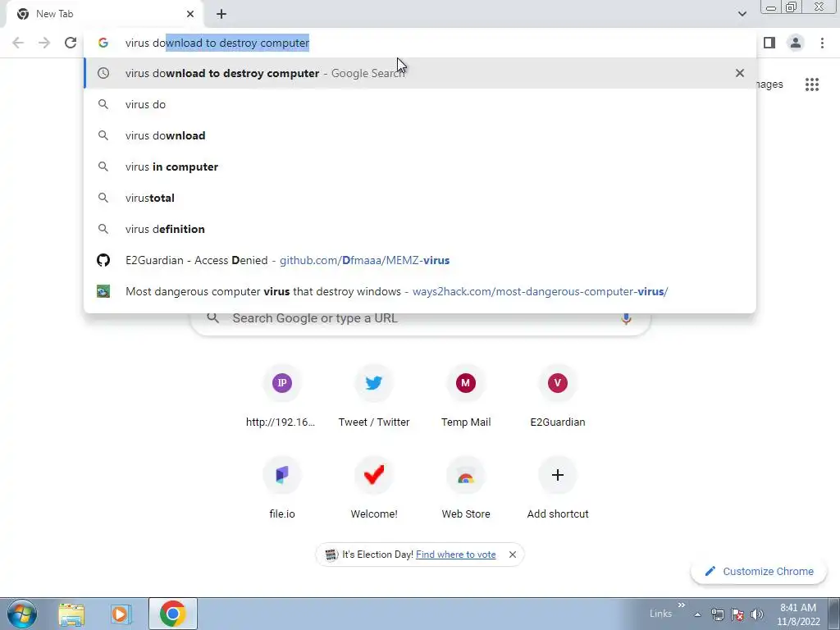Choose the 'virus download' suggestion
840x630 pixels.
tap(420, 135)
